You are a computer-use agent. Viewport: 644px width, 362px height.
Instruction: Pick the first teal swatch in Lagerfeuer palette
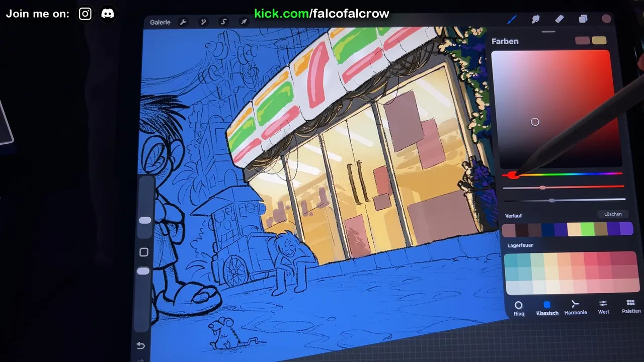(511, 260)
